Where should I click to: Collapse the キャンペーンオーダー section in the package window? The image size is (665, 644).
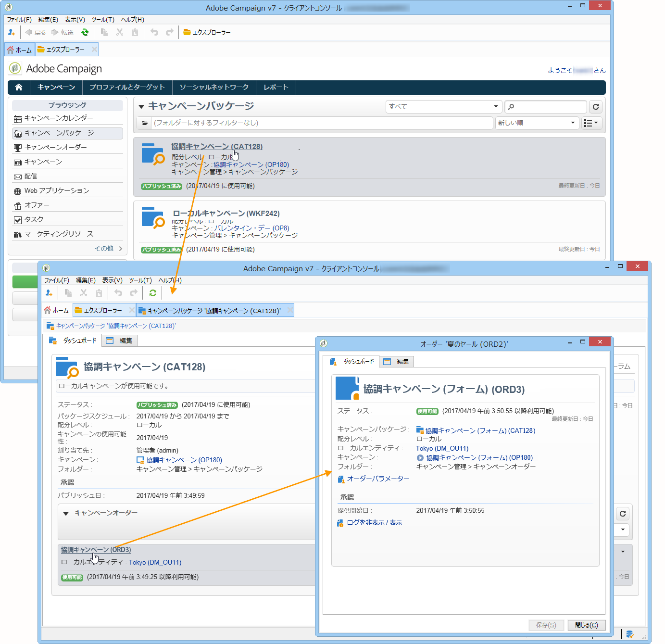coord(66,513)
